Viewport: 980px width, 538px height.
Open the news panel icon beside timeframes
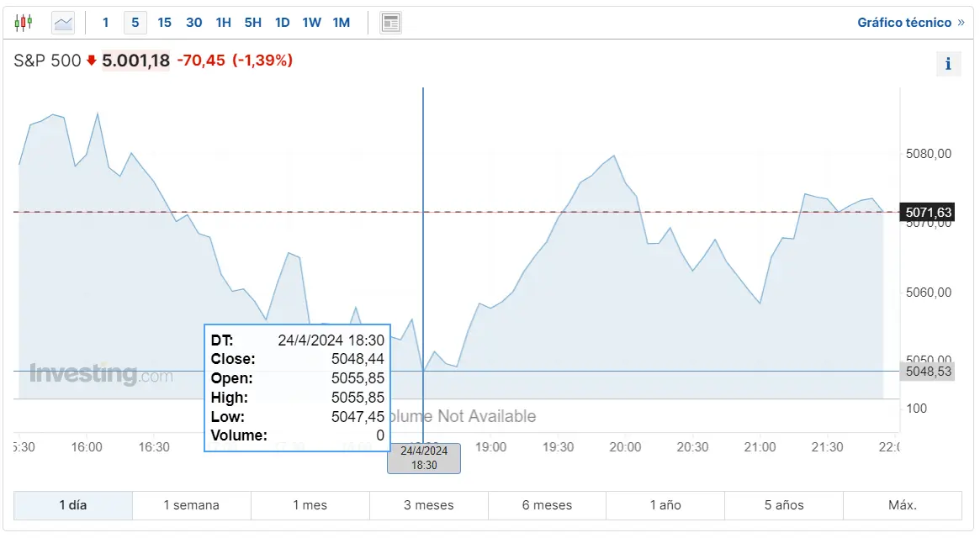pyautogui.click(x=390, y=22)
